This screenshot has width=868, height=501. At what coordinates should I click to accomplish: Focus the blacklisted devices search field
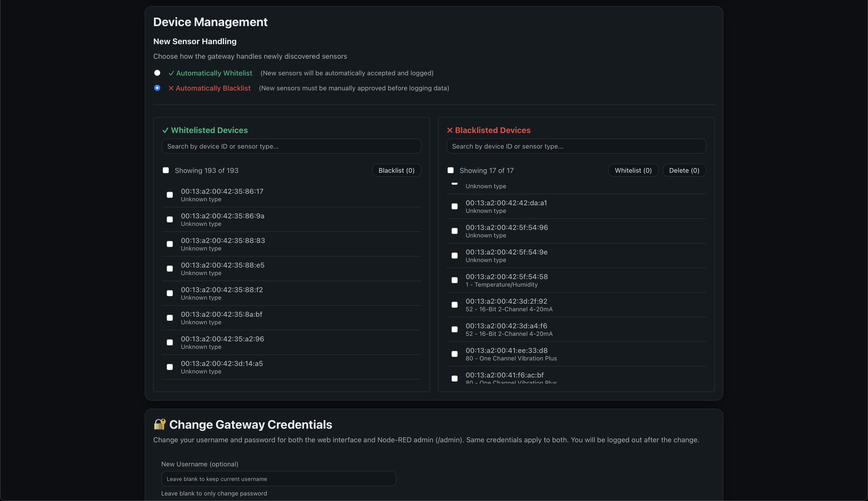pyautogui.click(x=576, y=146)
